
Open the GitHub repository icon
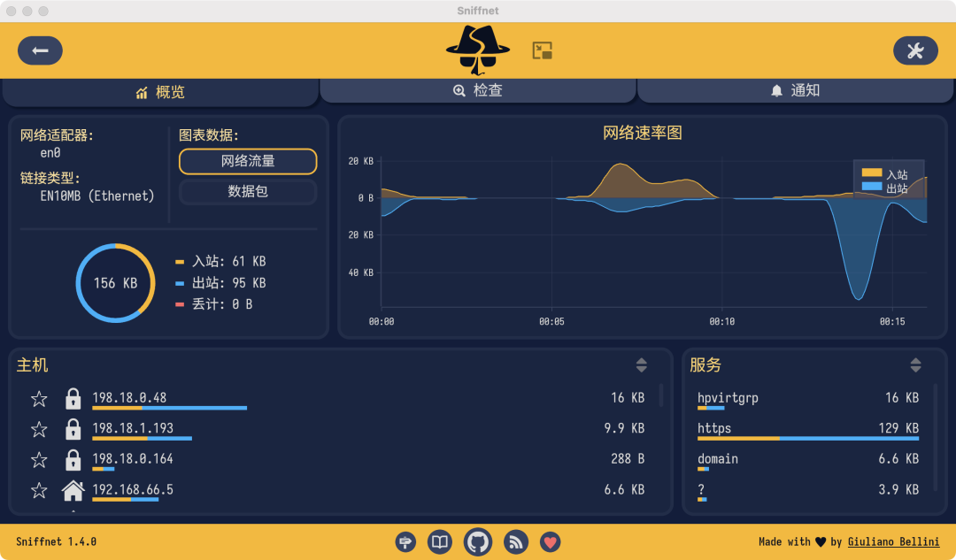click(478, 541)
